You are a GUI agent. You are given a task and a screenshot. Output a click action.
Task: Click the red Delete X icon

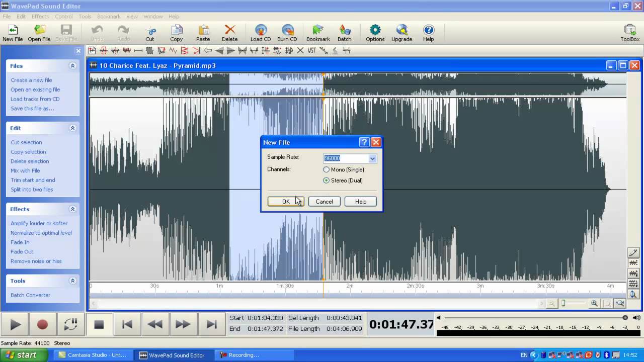point(230,33)
